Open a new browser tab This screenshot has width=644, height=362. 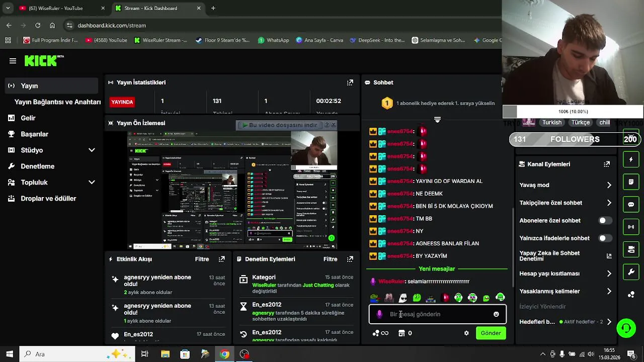213,8
